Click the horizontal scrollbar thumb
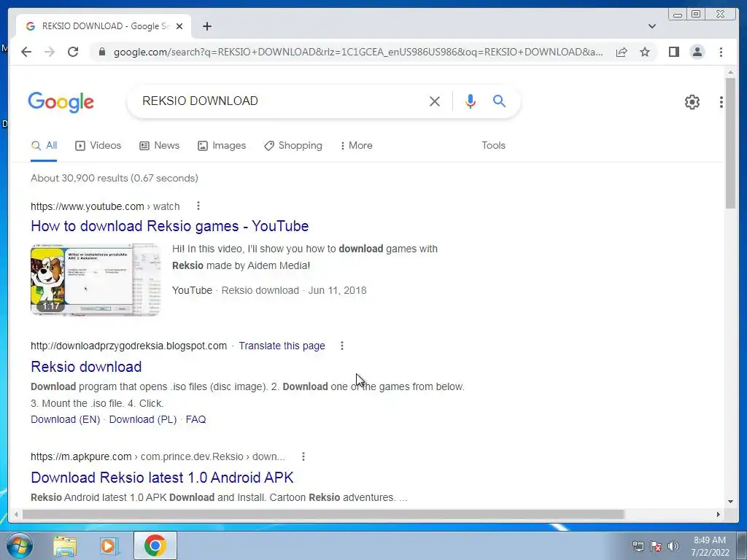Viewport: 747px width, 560px height. 323,514
